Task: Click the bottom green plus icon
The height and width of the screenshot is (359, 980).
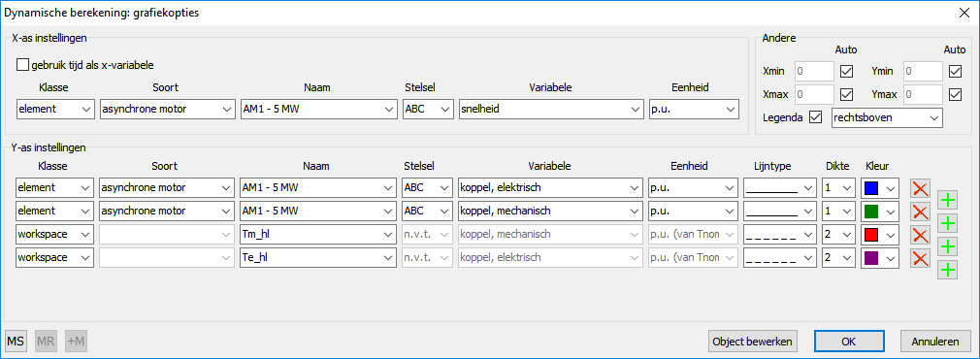Action: pos(948,270)
